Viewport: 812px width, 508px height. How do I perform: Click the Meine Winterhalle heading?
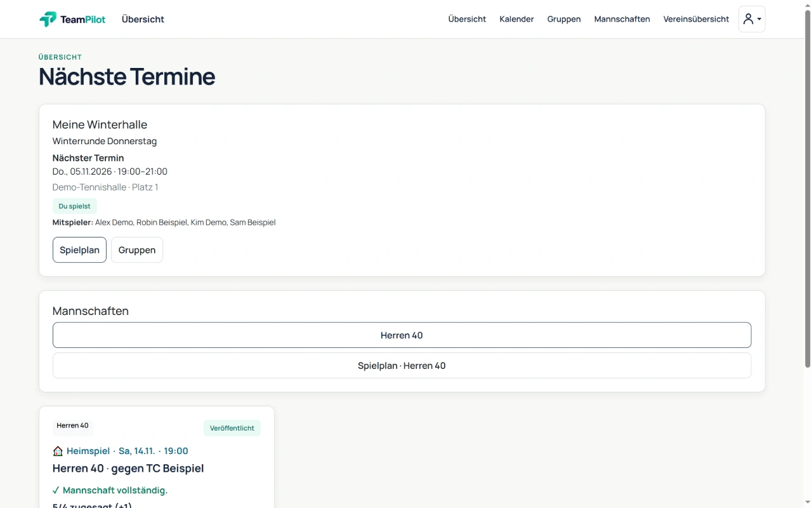point(100,124)
